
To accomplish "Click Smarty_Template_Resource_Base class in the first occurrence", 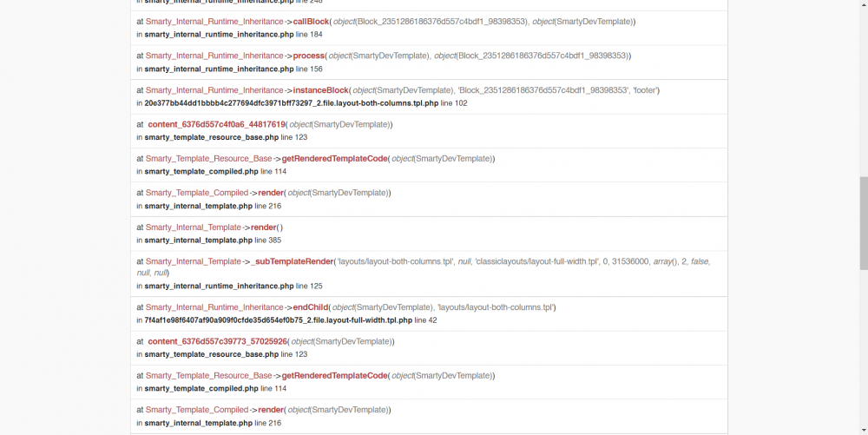I will coord(208,159).
